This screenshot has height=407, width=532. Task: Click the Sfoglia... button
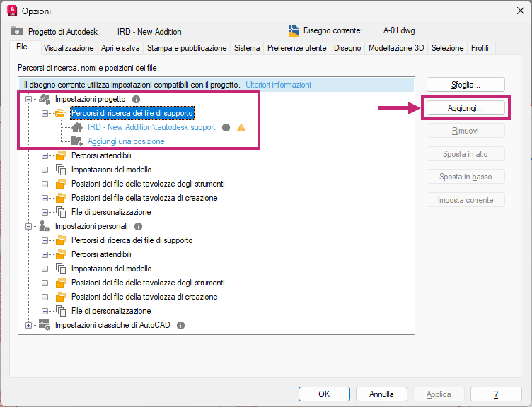pos(466,85)
